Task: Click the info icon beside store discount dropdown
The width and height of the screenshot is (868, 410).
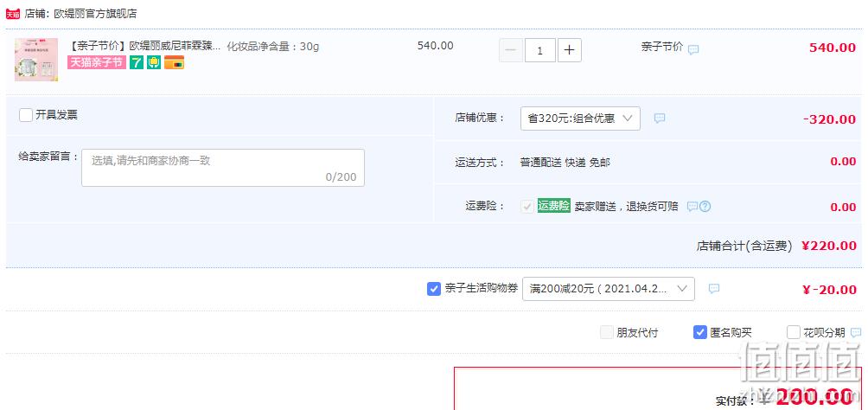Action: (x=660, y=118)
